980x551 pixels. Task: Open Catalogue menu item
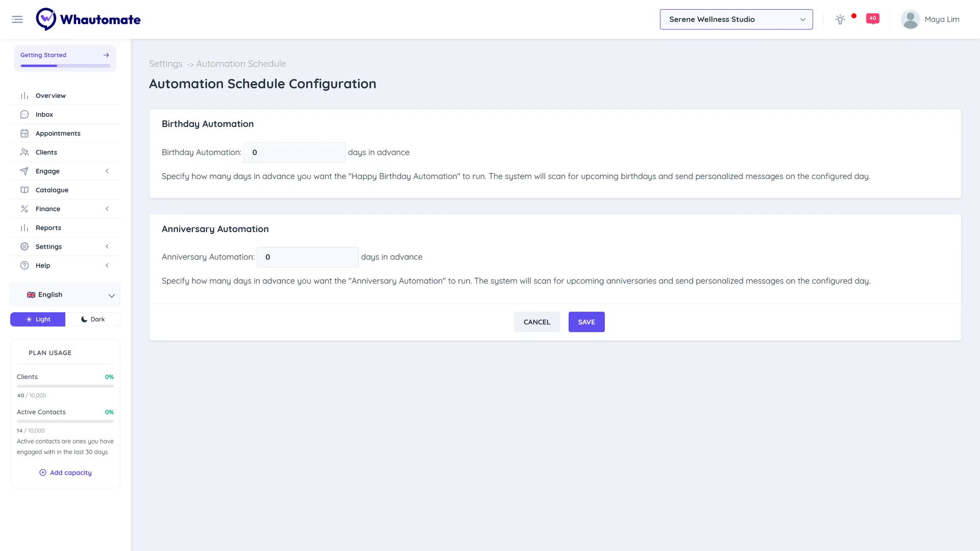[65, 190]
